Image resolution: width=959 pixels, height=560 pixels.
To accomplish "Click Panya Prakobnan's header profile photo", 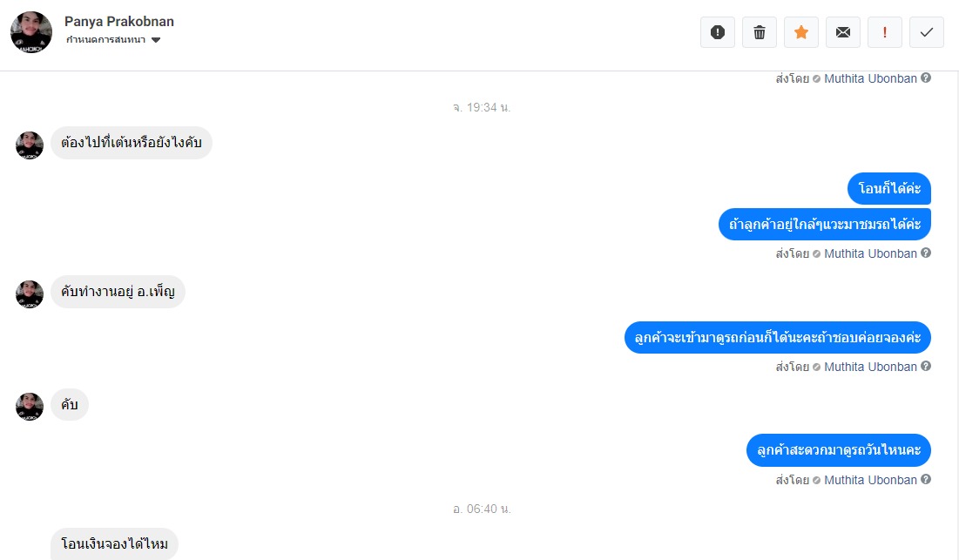I will coord(31,32).
